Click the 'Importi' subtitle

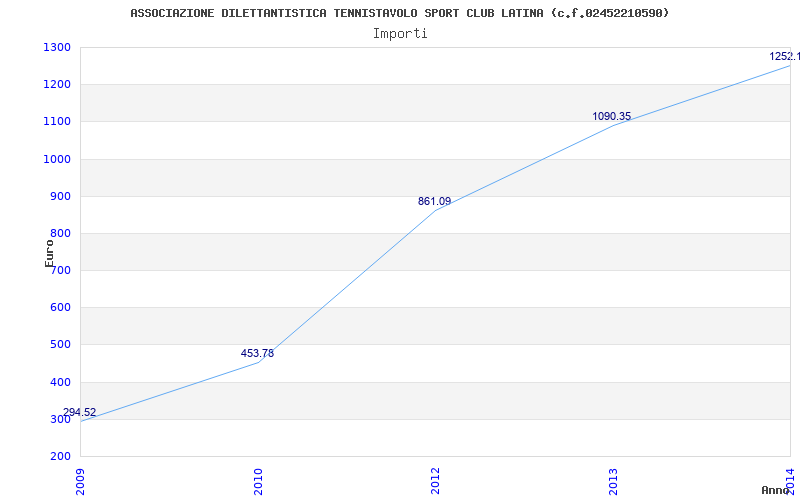coord(400,34)
